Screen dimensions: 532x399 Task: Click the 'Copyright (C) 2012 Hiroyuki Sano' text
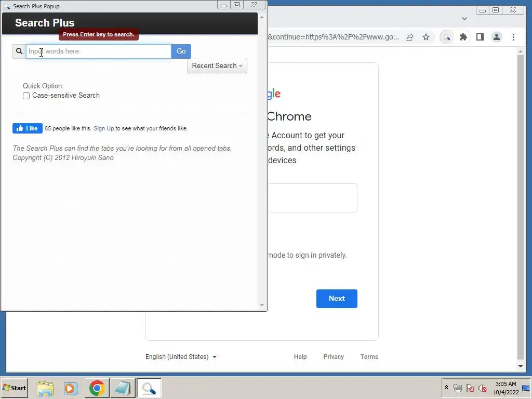point(63,158)
